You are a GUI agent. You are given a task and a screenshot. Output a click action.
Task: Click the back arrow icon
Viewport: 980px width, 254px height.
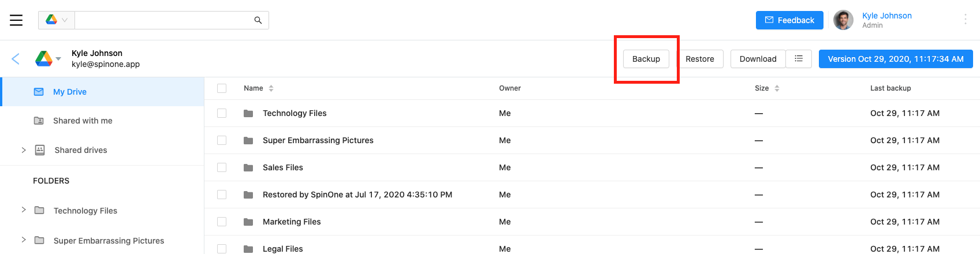point(16,59)
